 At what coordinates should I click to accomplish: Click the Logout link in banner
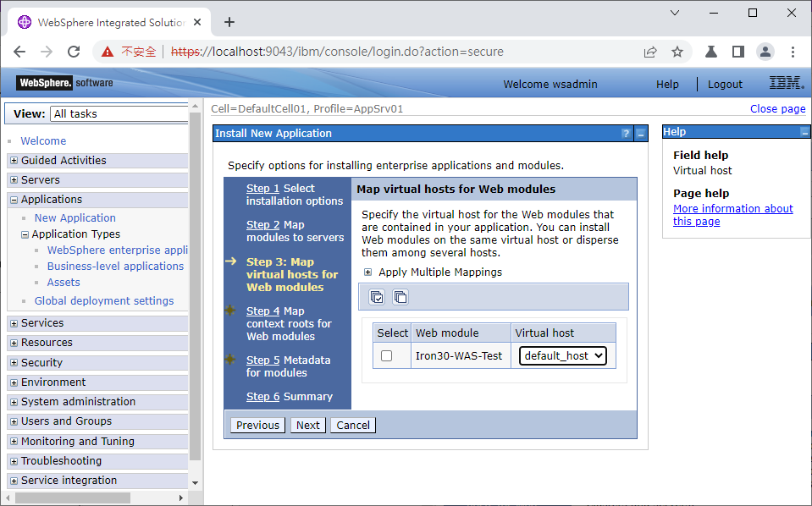coord(725,85)
